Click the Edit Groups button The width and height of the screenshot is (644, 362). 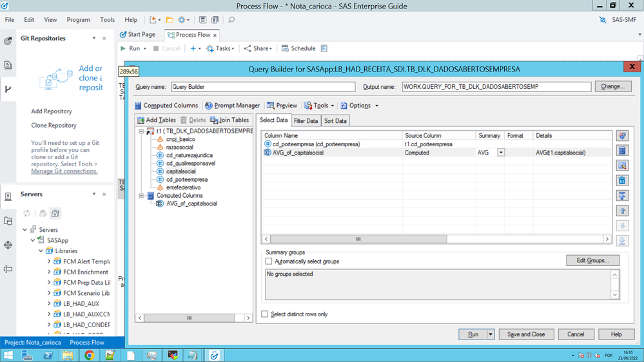pyautogui.click(x=592, y=260)
